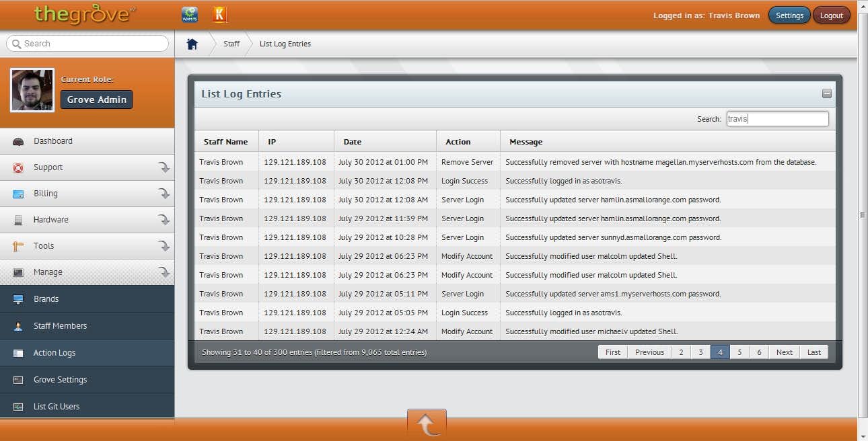Open Action Logs in sidebar

[55, 353]
